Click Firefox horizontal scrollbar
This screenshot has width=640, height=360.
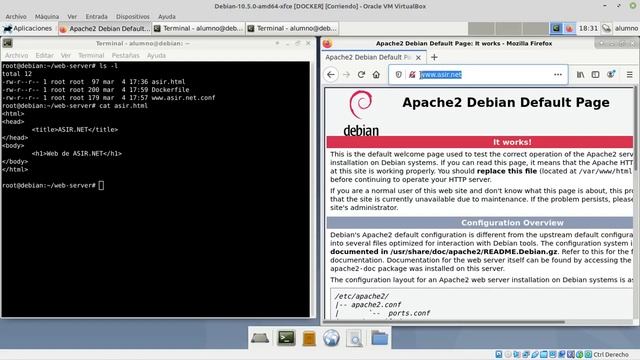(444, 322)
